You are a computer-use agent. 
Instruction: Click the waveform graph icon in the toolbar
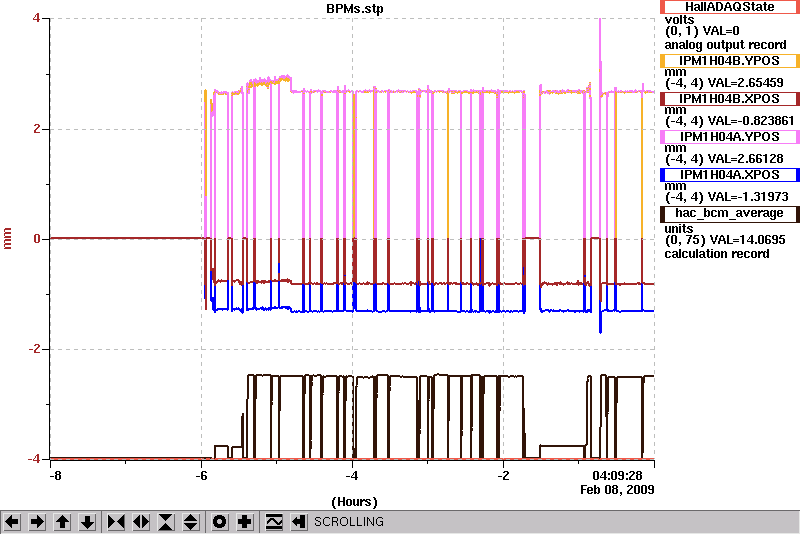(274, 522)
